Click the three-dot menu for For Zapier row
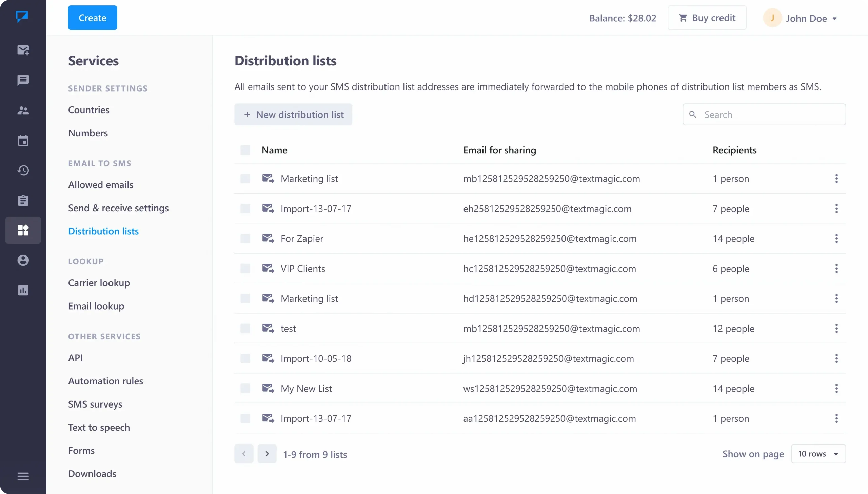This screenshot has width=868, height=494. click(836, 238)
